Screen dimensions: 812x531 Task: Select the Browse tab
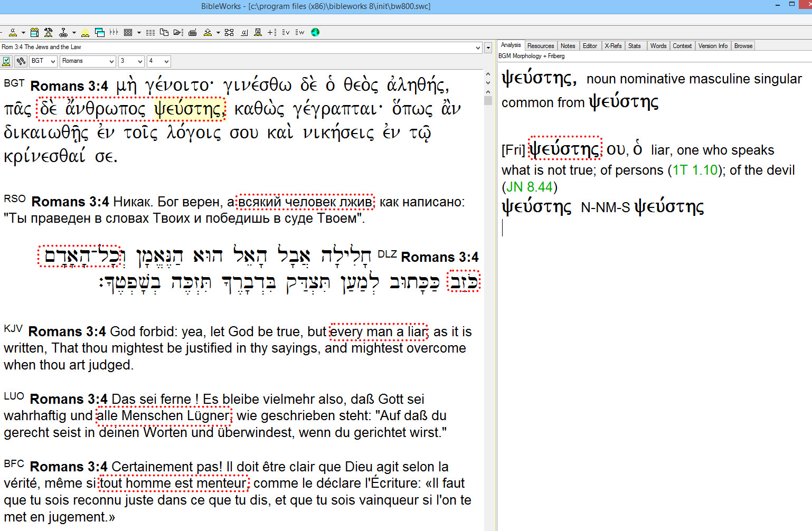click(743, 46)
